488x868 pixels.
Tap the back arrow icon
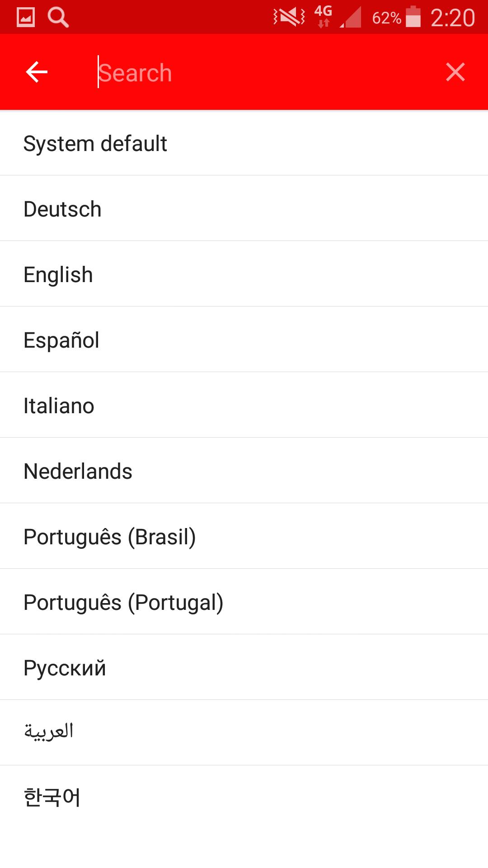(x=37, y=72)
